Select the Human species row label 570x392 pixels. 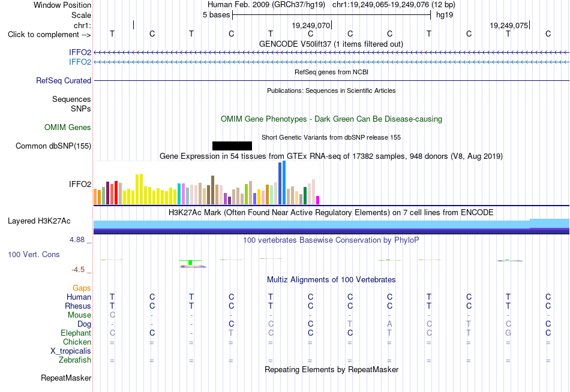pos(79,297)
